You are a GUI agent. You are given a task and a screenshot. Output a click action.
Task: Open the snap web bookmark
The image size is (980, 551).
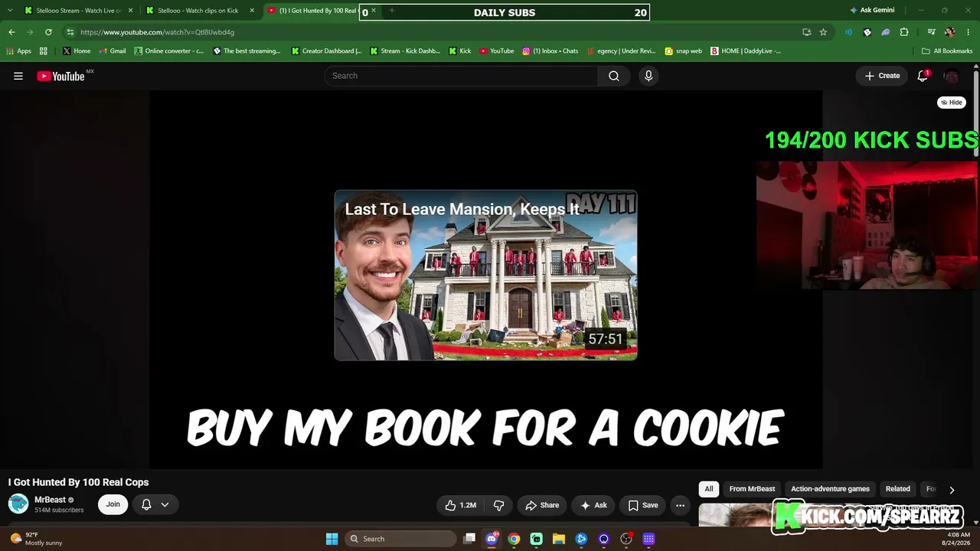(683, 51)
